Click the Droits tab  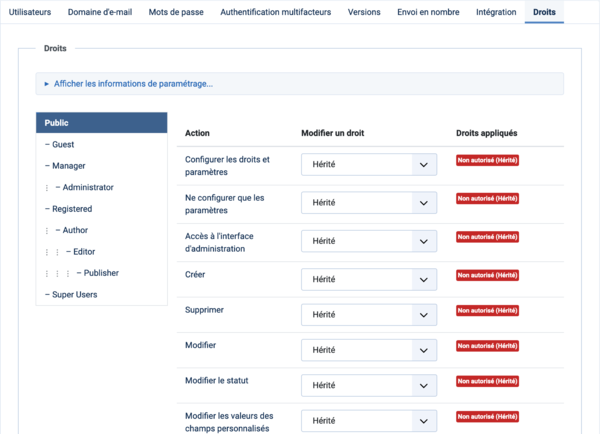pos(544,12)
